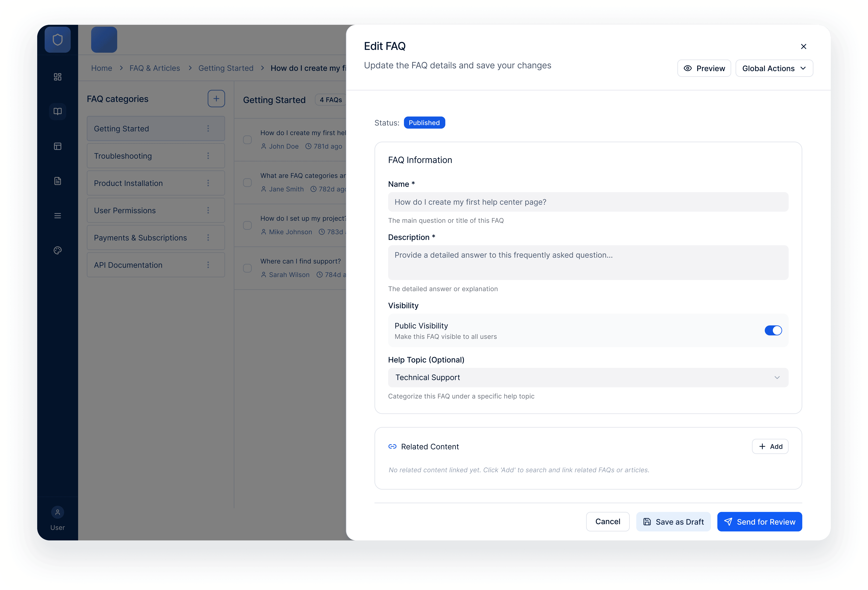Check the box for Where can I find support
This screenshot has width=868, height=590.
(x=247, y=268)
